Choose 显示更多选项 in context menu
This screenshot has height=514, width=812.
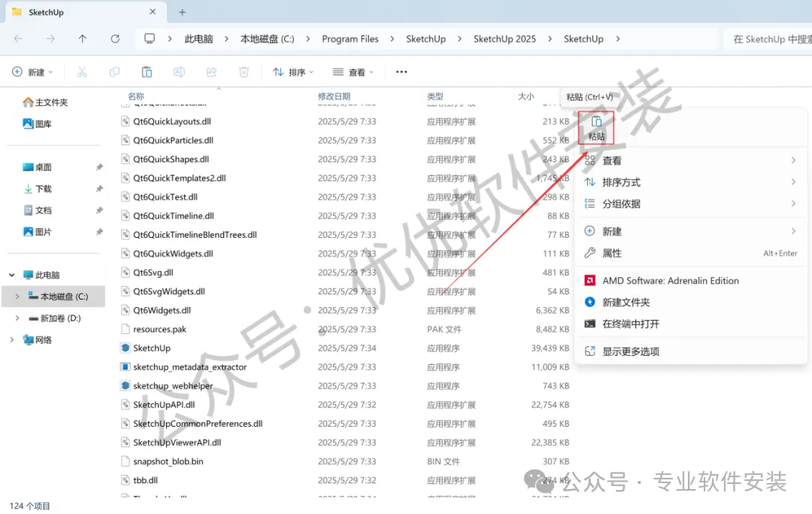pyautogui.click(x=690, y=351)
